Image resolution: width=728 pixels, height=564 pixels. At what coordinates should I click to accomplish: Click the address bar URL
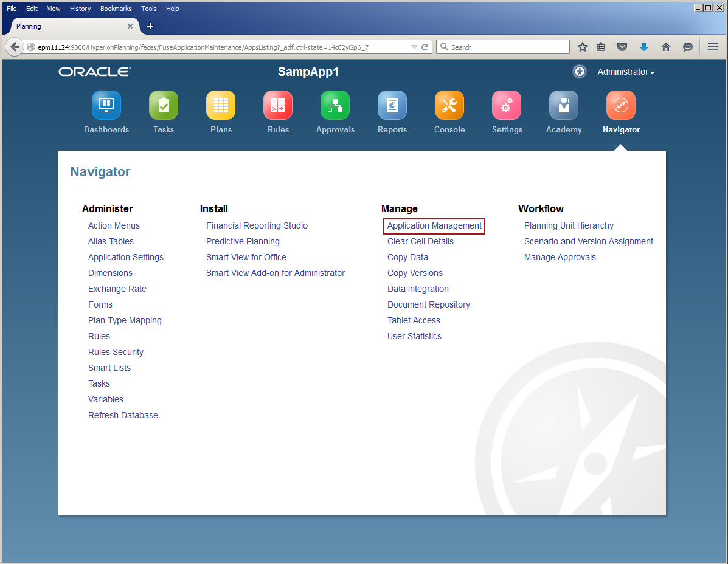(203, 47)
